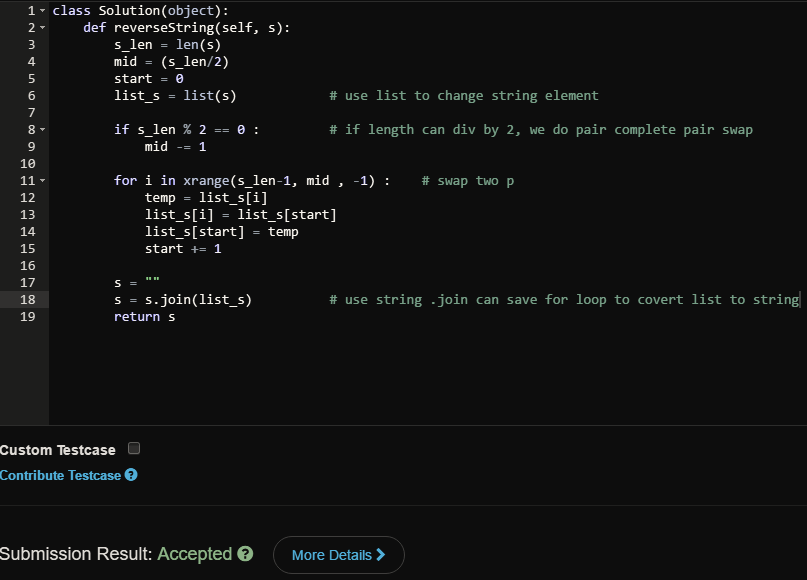Image resolution: width=807 pixels, height=580 pixels.
Task: Collapse the class Solution code block
Action: (42, 11)
